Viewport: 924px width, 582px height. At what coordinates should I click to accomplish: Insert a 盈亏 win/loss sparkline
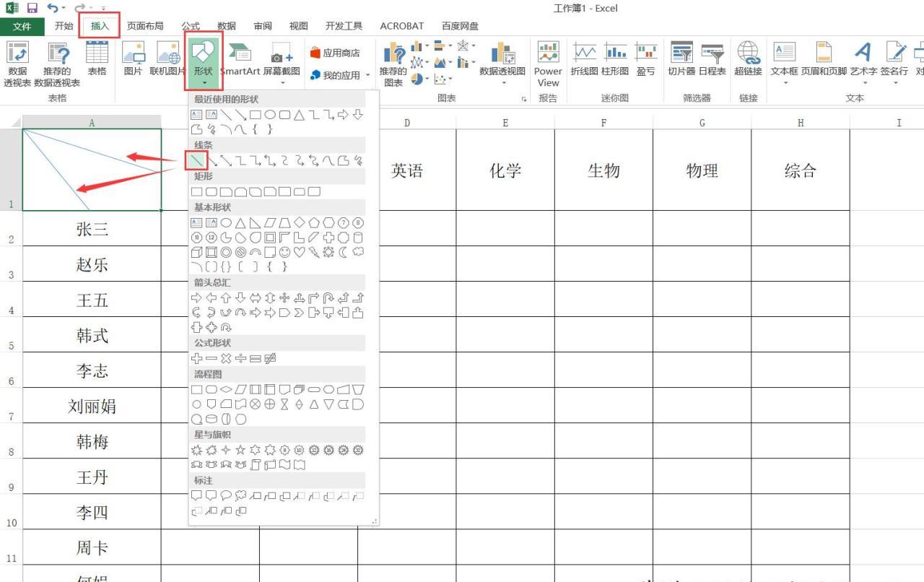point(645,60)
